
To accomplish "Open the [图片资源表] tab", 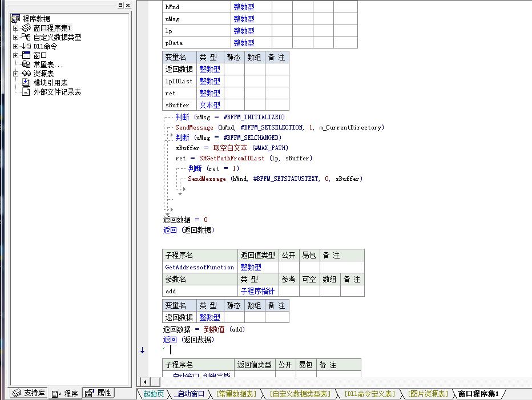I will coord(428,394).
